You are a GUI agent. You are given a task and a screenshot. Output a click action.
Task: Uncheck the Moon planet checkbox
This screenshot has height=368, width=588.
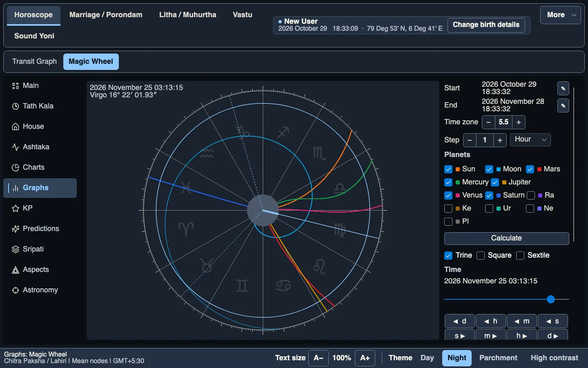[489, 169]
